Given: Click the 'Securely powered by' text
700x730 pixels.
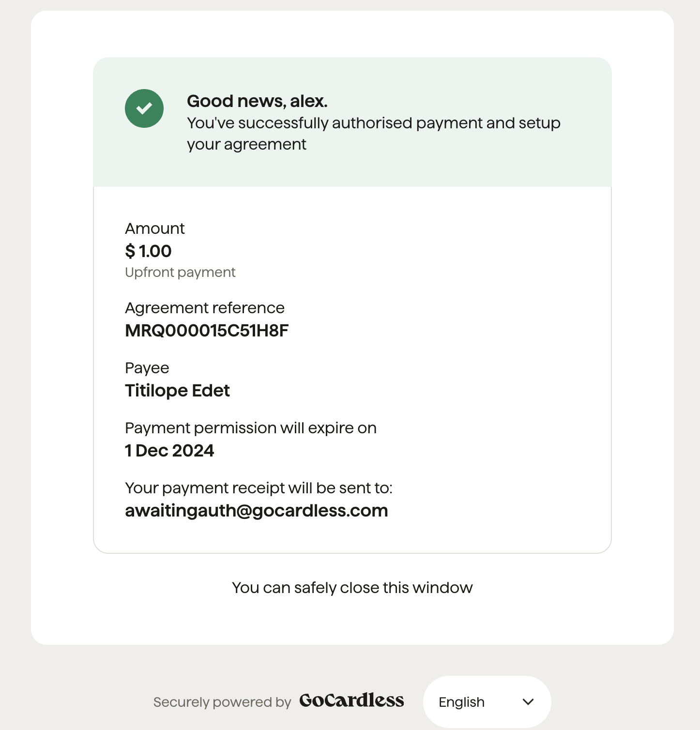Looking at the screenshot, I should tap(222, 702).
